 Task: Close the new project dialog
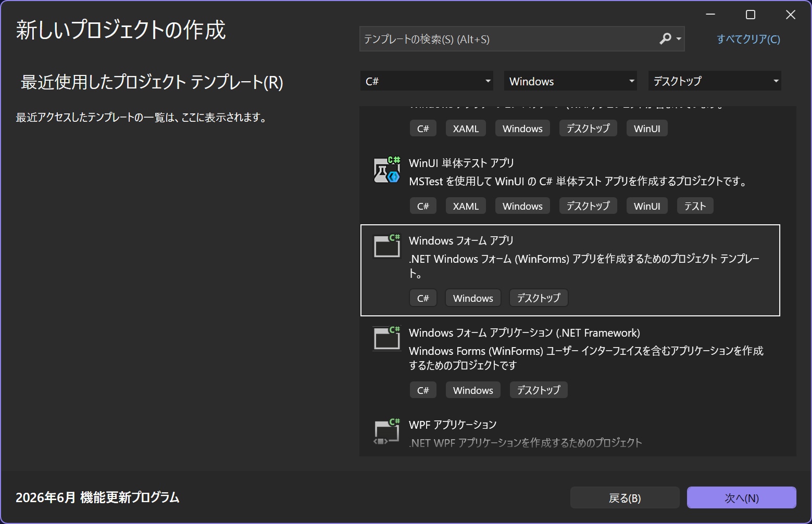[791, 15]
